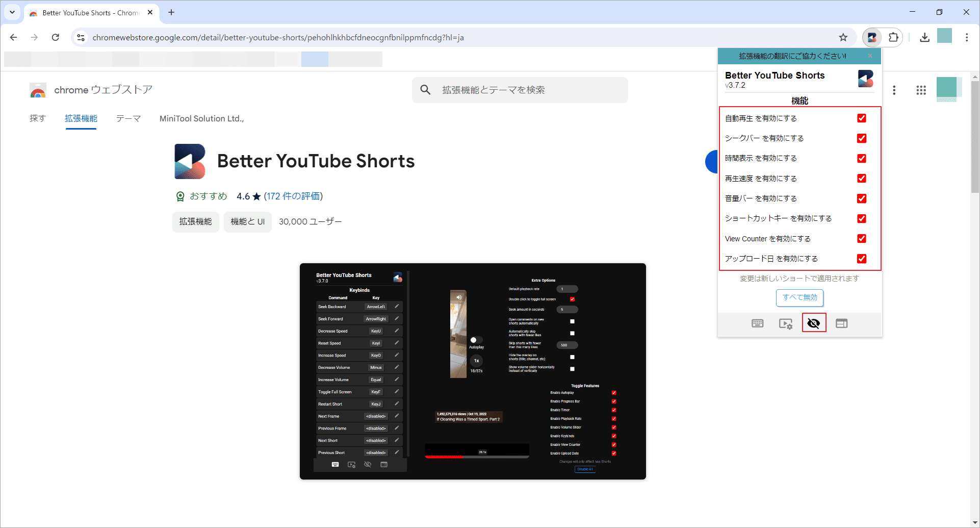Click the extension logo beside the title
This screenshot has width=980, height=528.
(x=190, y=161)
